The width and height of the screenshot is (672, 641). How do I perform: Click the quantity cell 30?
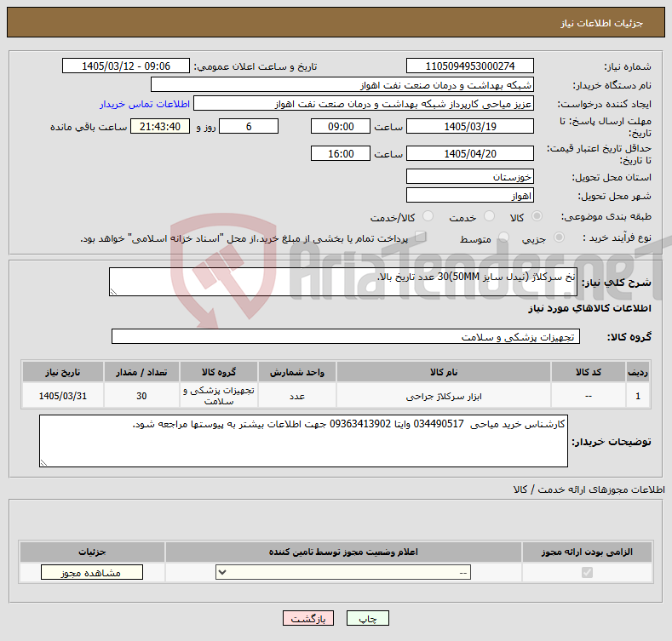pos(141,396)
